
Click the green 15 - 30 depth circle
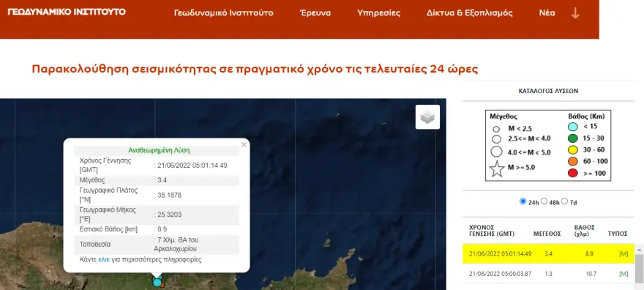tap(573, 138)
